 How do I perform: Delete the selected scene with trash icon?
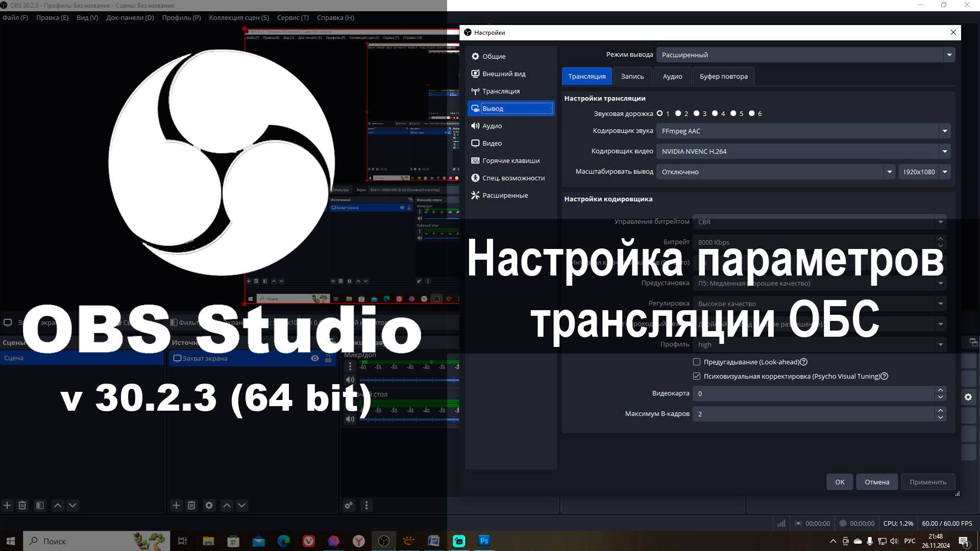pos(22,506)
